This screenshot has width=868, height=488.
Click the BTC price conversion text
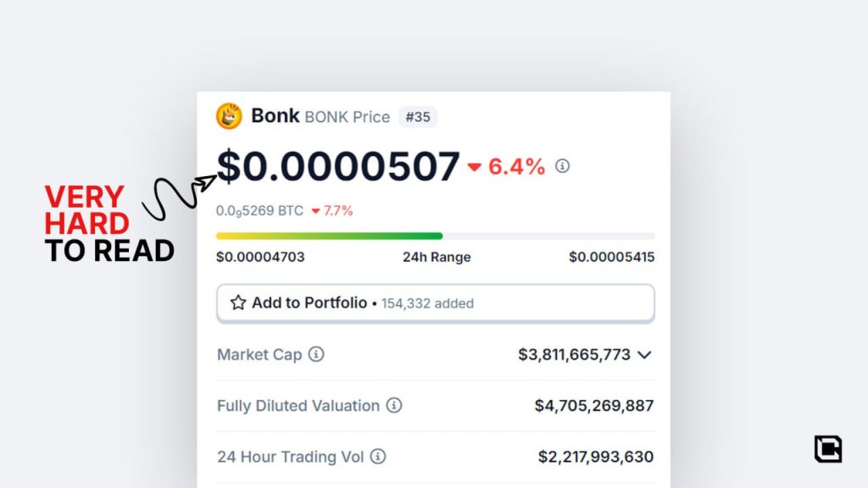[259, 211]
